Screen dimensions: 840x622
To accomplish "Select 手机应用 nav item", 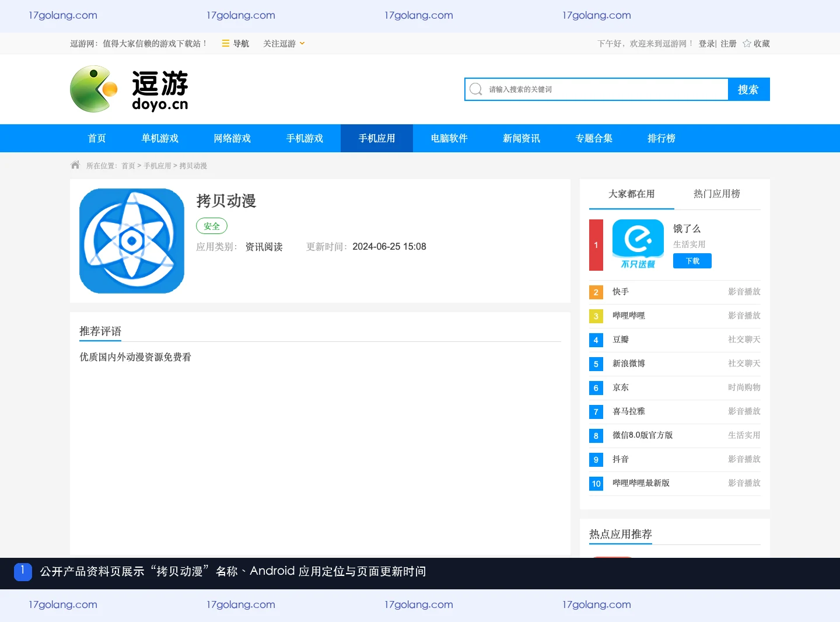I will point(377,138).
